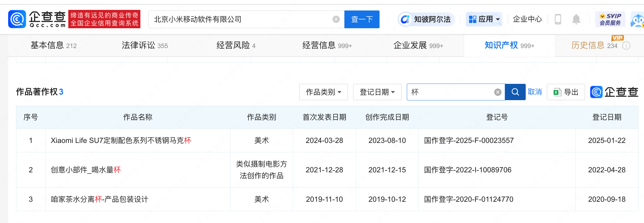This screenshot has width=644, height=223.
Task: Select completion date 2019-10-12
Action: (387, 199)
